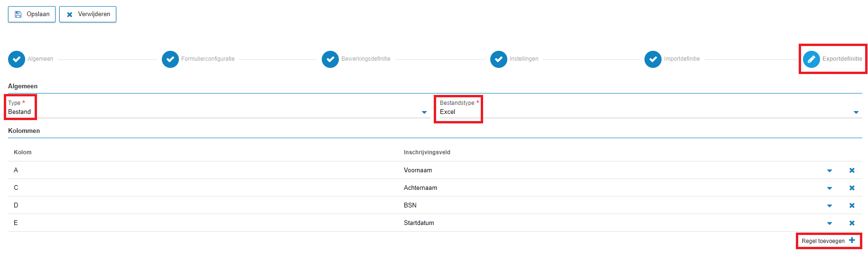
Task: Expand the Type dropdown arrow
Action: point(424,112)
